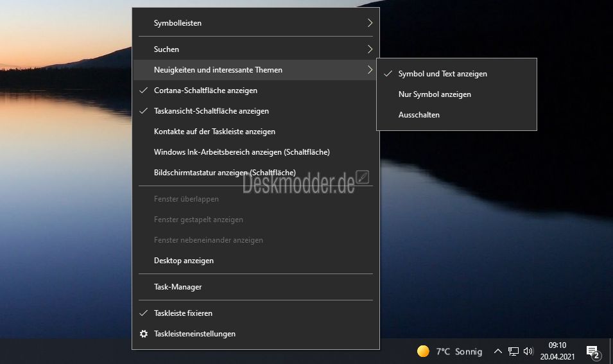Open the Suchen submenu
This screenshot has width=613, height=364.
(255, 49)
